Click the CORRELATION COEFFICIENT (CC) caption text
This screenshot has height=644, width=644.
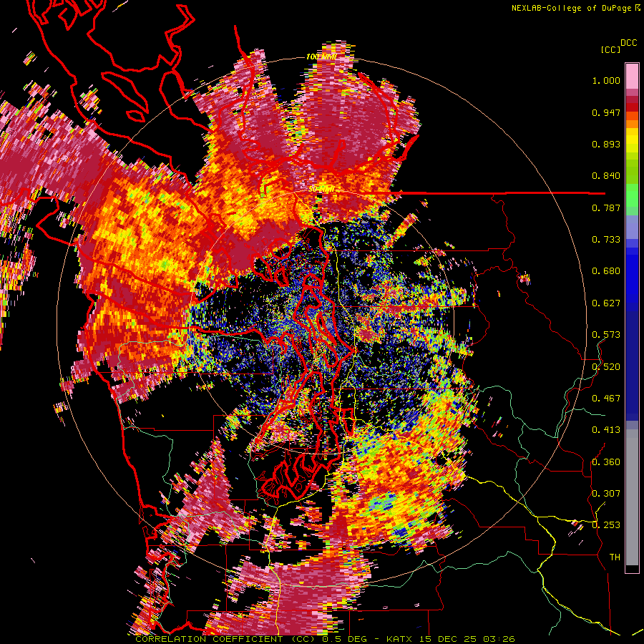tap(225, 639)
